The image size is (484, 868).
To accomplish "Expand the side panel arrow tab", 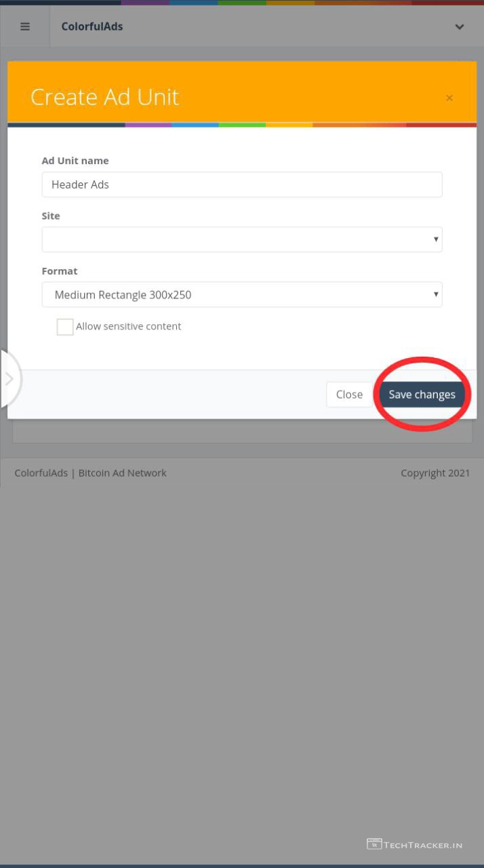I will pyautogui.click(x=9, y=378).
